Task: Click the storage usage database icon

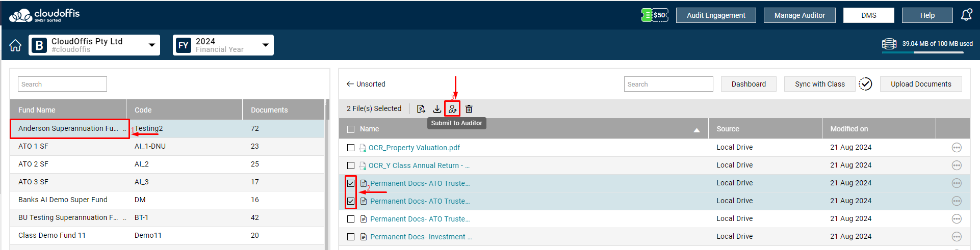Action: (889, 44)
